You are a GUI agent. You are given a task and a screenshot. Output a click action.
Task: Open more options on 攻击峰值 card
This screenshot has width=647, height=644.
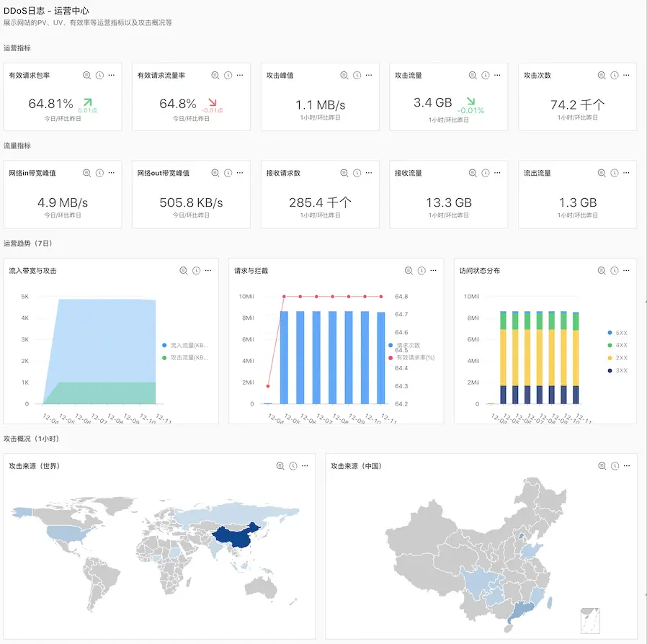(x=369, y=75)
